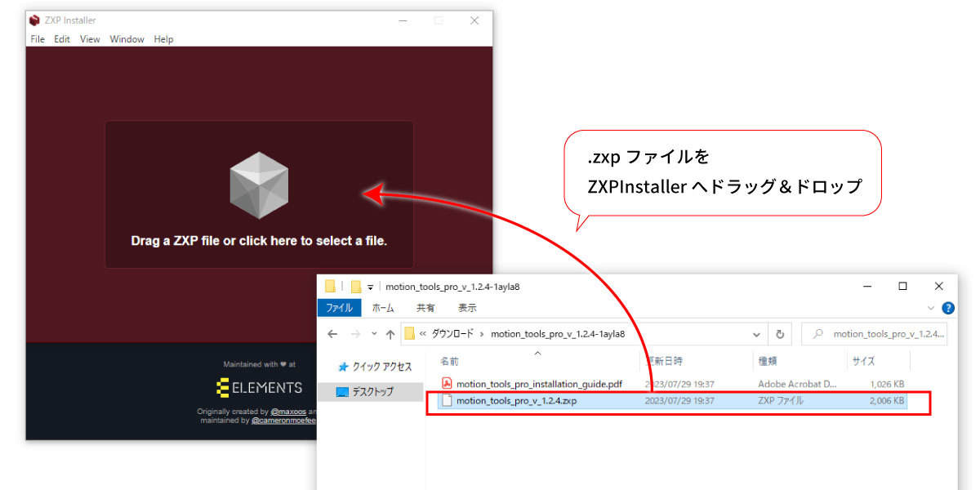Click the PDF icon of the installation guide
980x490 pixels.
[447, 383]
